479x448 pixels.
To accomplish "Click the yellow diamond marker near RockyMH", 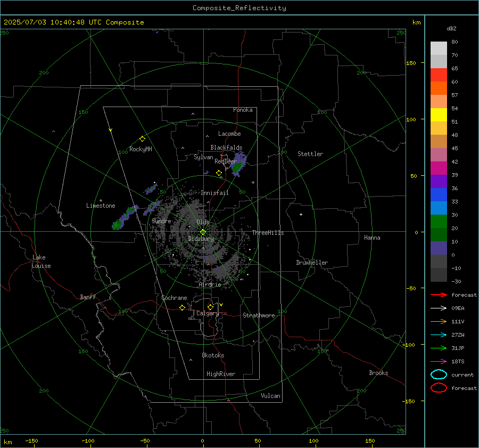I will click(142, 139).
